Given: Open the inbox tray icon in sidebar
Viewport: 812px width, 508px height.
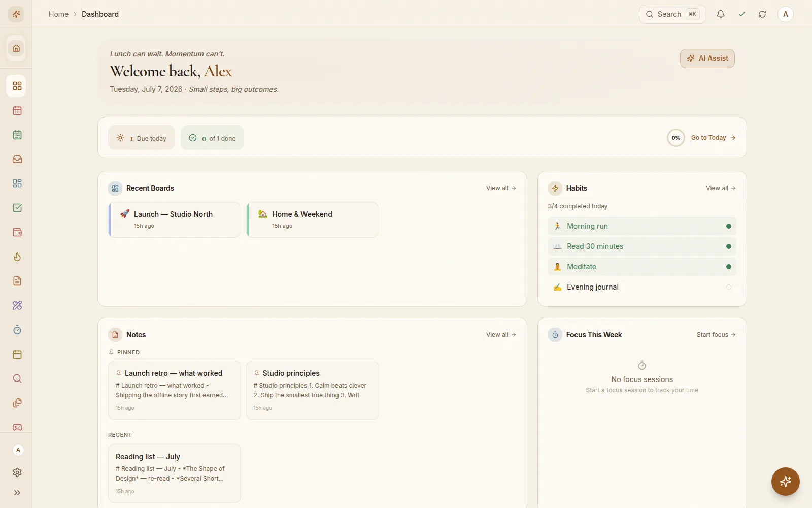Looking at the screenshot, I should click(x=17, y=159).
